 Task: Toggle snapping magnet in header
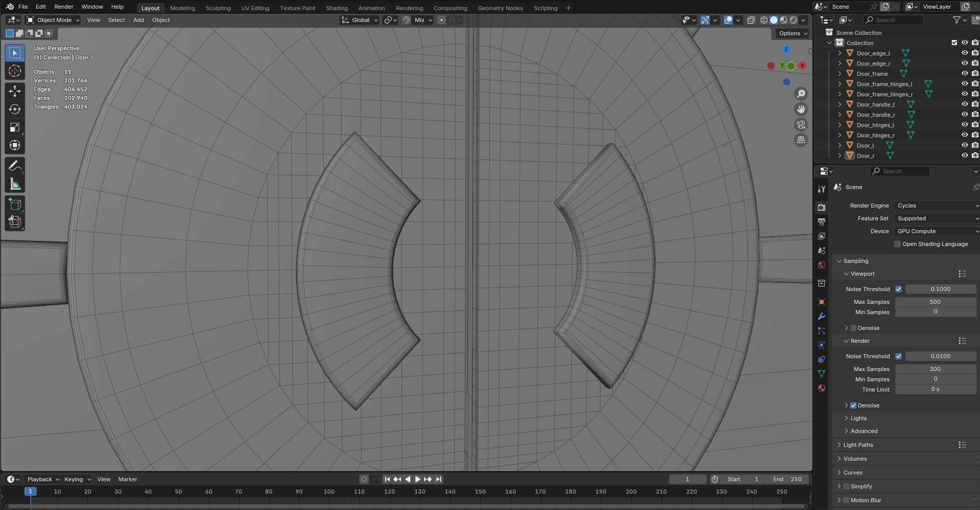pyautogui.click(x=406, y=20)
